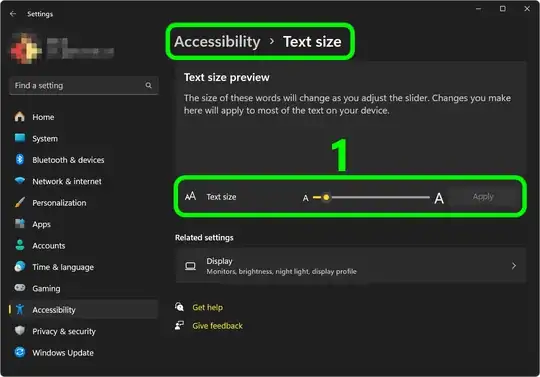
Task: Minimize the Settings window
Action: click(478, 9)
